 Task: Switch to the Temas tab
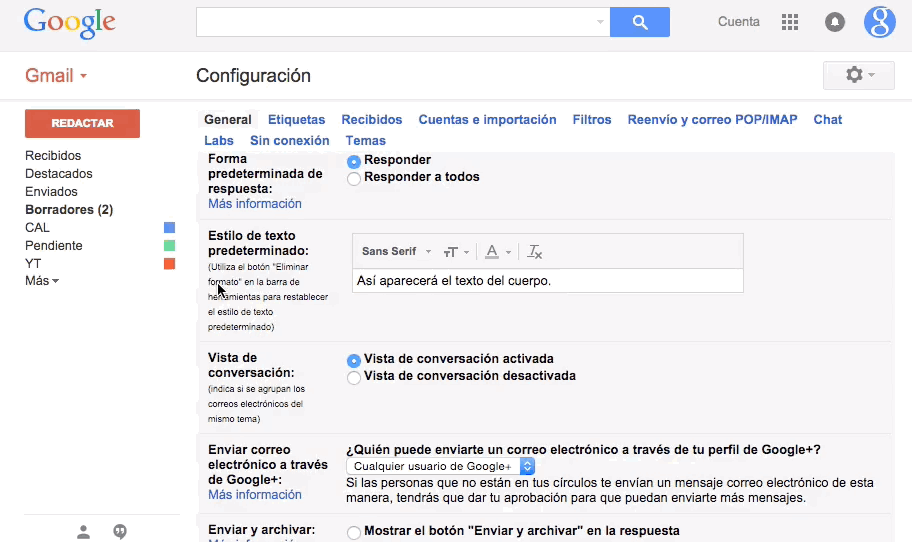pos(365,140)
